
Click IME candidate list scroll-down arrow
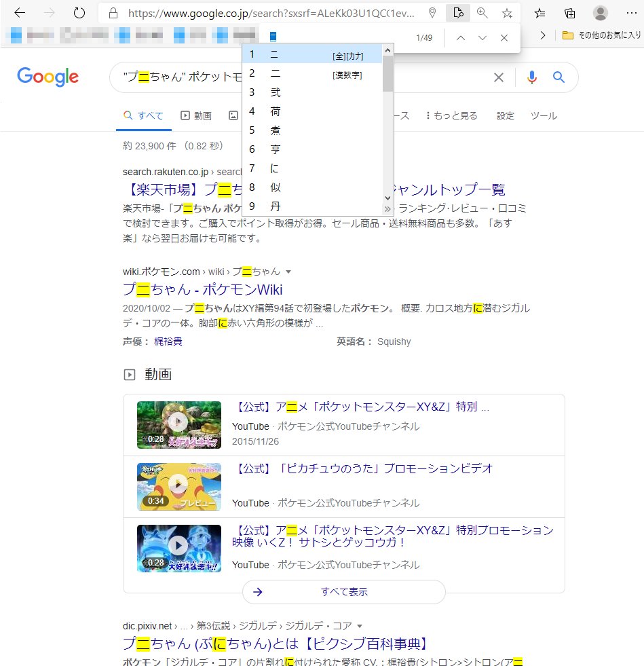coord(387,198)
